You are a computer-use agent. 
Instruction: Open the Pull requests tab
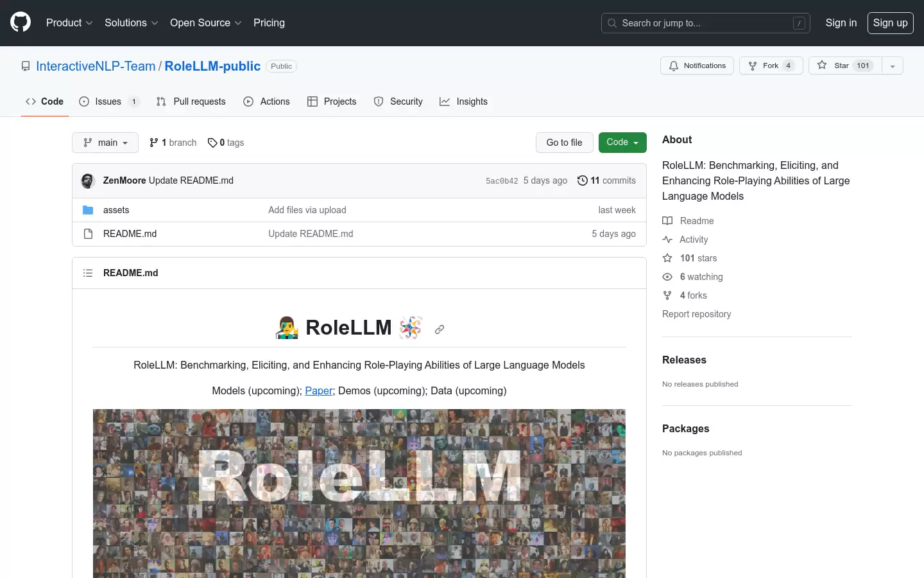tap(191, 101)
